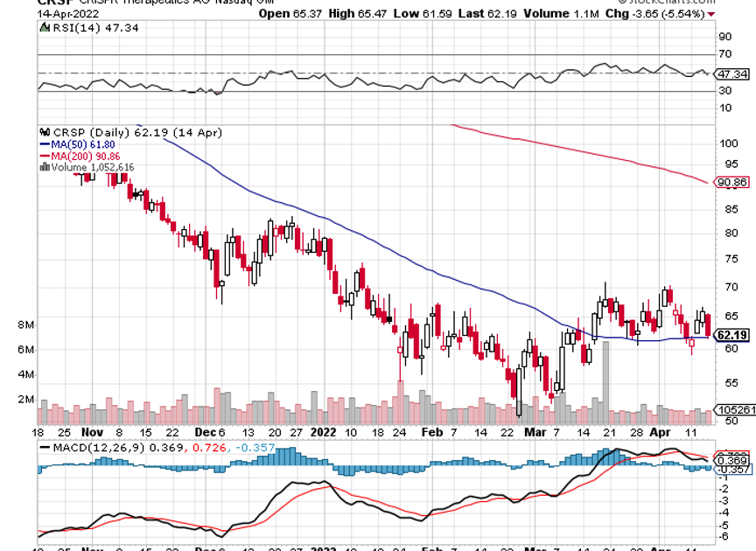Click the blue MA(50) legend line marker

coord(44,143)
